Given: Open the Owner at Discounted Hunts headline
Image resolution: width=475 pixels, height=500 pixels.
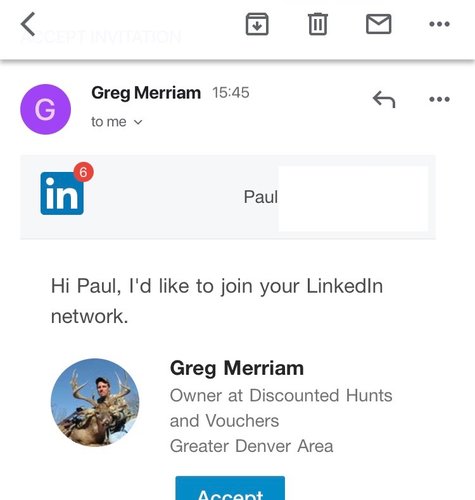Looking at the screenshot, I should [281, 408].
